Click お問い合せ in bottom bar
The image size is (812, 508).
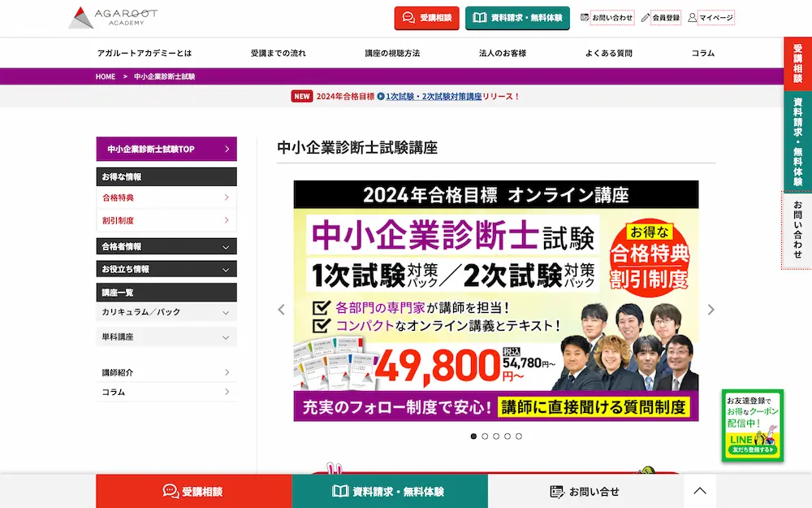tap(585, 492)
